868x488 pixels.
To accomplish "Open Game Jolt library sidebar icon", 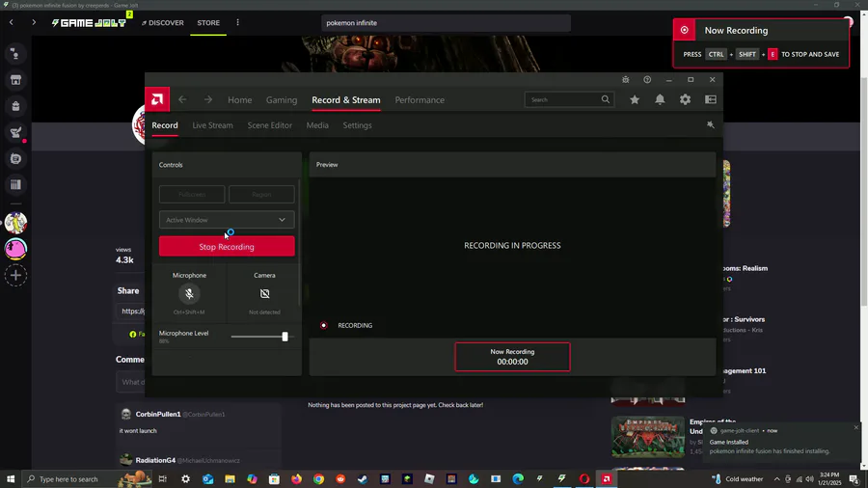I will pyautogui.click(x=15, y=185).
